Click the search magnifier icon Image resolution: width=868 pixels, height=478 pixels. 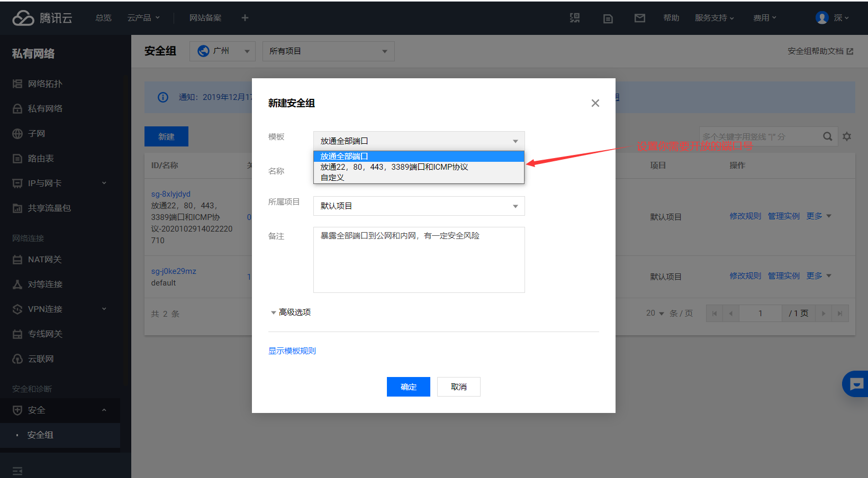click(827, 136)
